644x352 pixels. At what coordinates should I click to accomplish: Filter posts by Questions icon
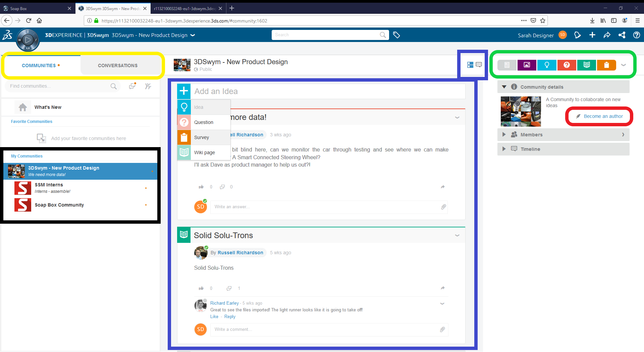[x=567, y=65]
